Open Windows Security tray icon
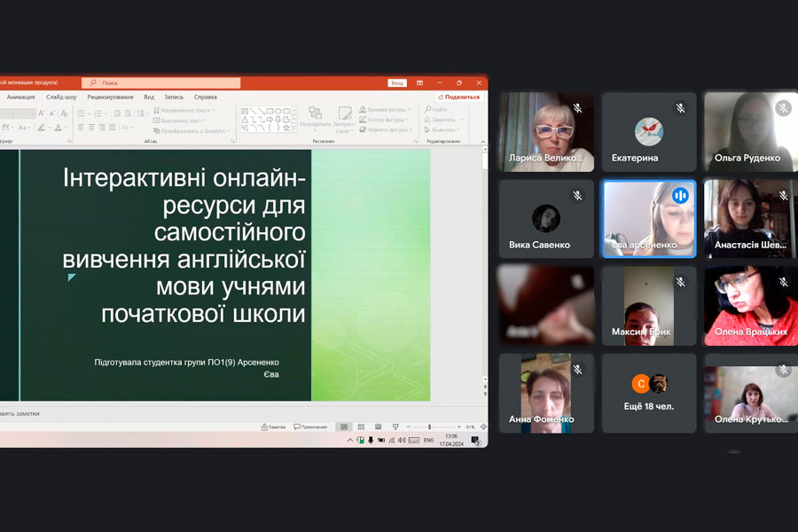 [x=360, y=441]
